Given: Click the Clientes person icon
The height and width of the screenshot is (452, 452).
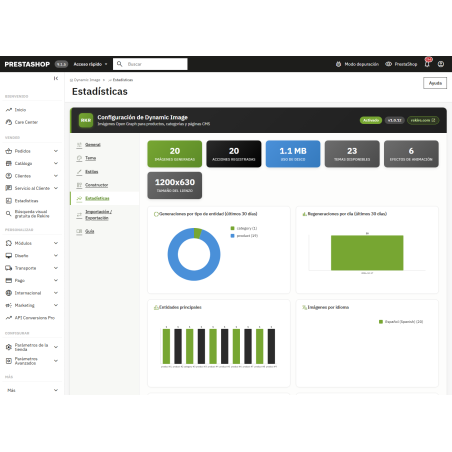Looking at the screenshot, I should click(9, 176).
